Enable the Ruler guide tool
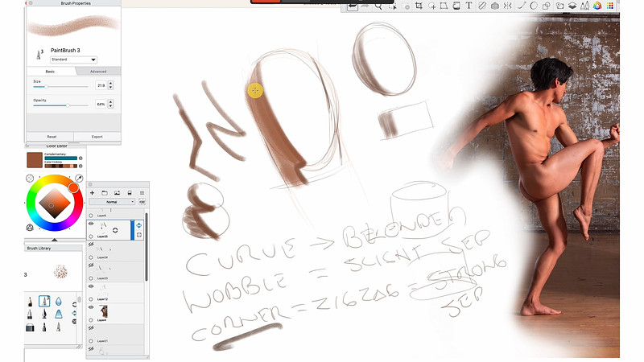Image resolution: width=644 pixels, height=362 pixels. pyautogui.click(x=482, y=6)
